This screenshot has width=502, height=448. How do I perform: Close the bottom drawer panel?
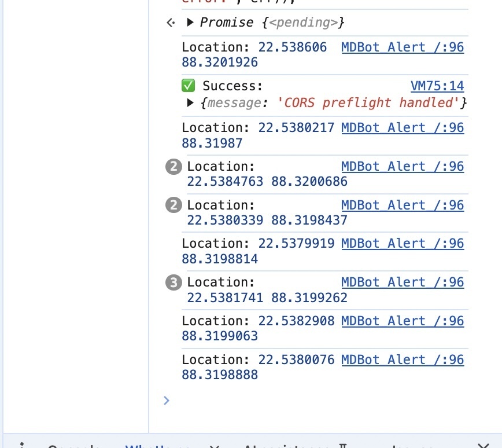coord(483,446)
